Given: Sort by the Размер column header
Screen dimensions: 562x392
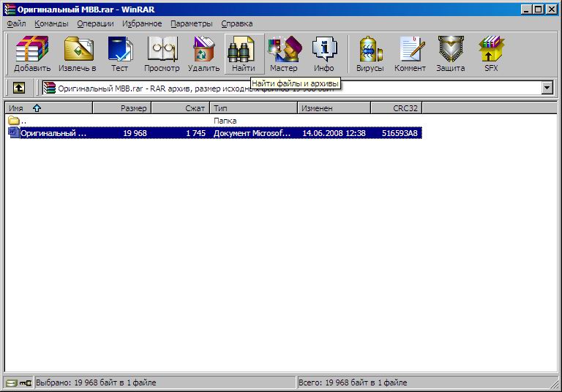Looking at the screenshot, I should point(122,108).
